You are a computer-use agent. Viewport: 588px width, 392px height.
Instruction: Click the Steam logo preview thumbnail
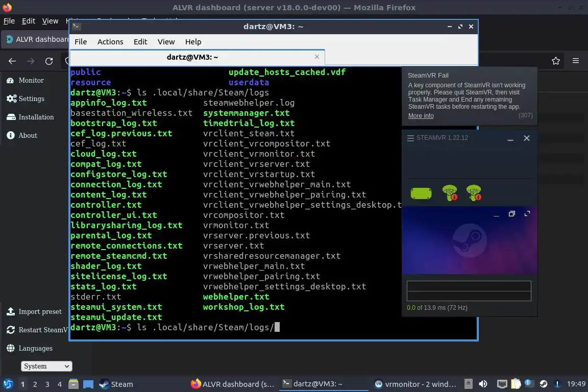[470, 240]
